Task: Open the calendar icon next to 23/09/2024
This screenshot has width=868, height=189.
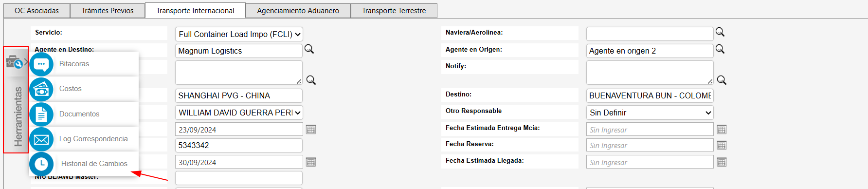Action: (x=311, y=130)
